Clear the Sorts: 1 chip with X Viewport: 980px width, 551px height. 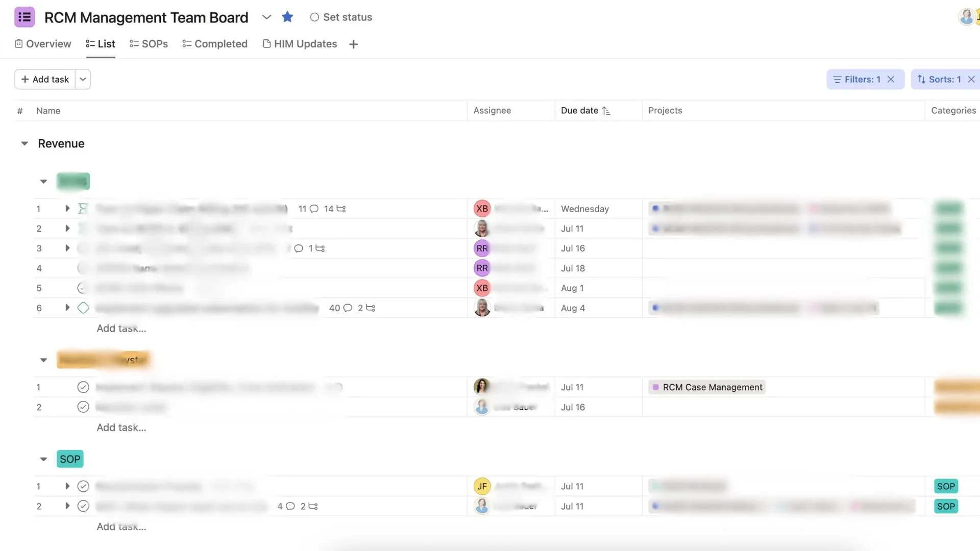pos(971,80)
